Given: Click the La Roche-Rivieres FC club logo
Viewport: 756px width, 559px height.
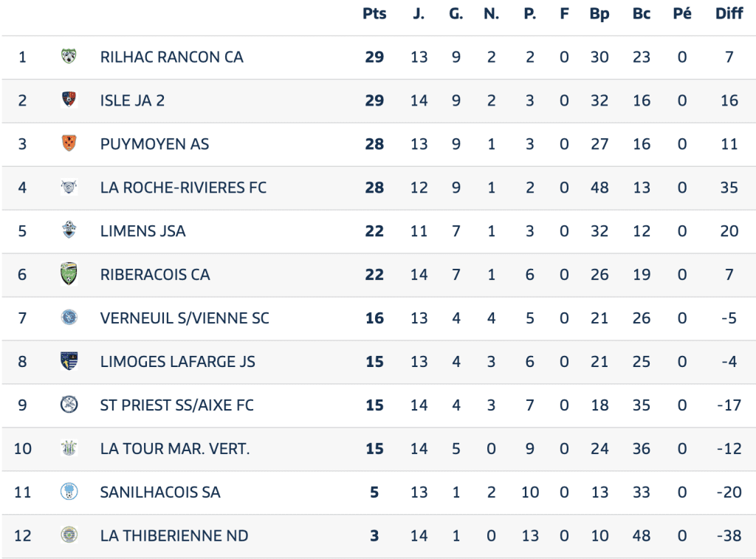Looking at the screenshot, I should pyautogui.click(x=69, y=188).
